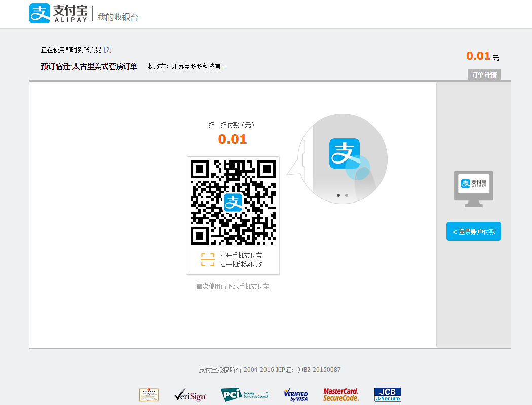Expand the 订单详情 order details tab
This screenshot has width=532, height=405.
[484, 75]
